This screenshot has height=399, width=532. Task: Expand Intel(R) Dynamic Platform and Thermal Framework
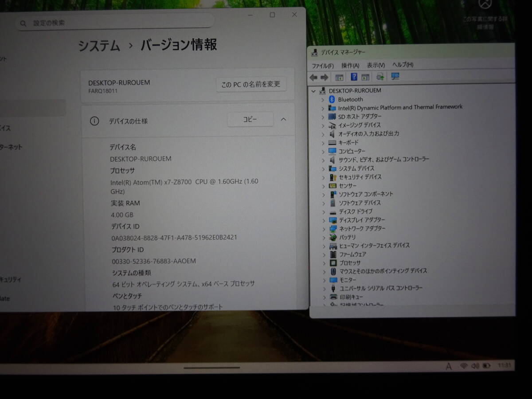click(x=323, y=108)
